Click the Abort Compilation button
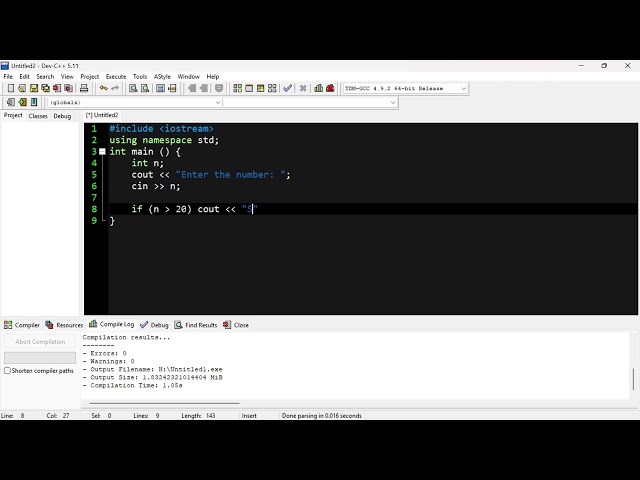The height and width of the screenshot is (480, 640). point(40,342)
